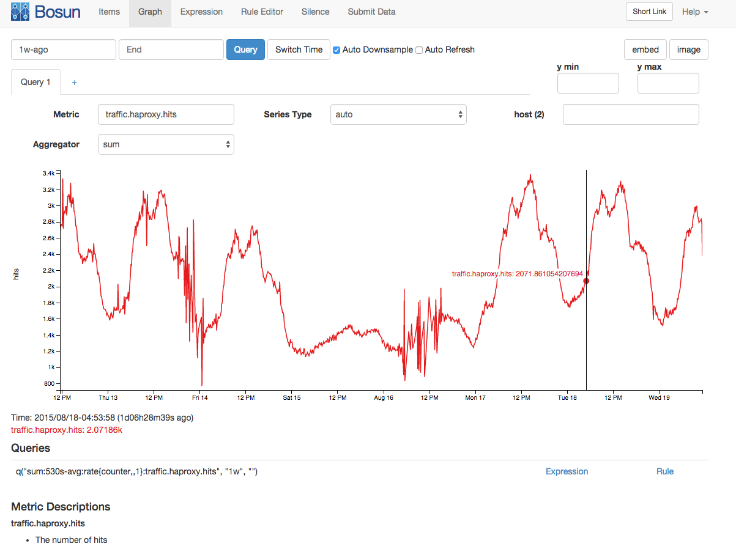736x560 pixels.
Task: Open the Help dropdown menu
Action: tap(695, 12)
